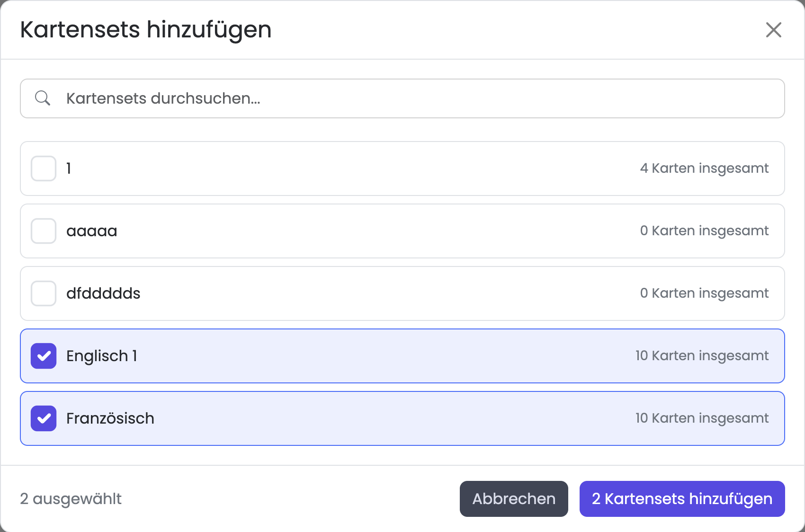Uncheck the Französisch checkbox
The image size is (805, 532).
pos(44,418)
